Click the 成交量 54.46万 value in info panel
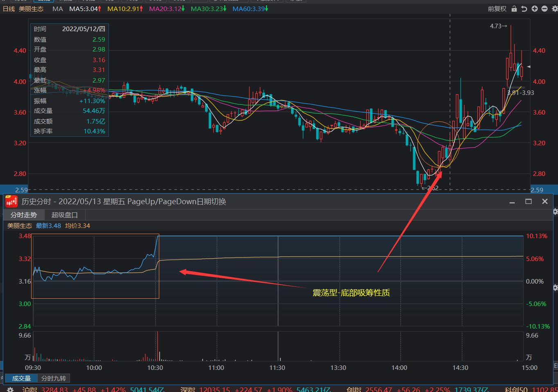This screenshot has height=392, width=558. [x=94, y=111]
